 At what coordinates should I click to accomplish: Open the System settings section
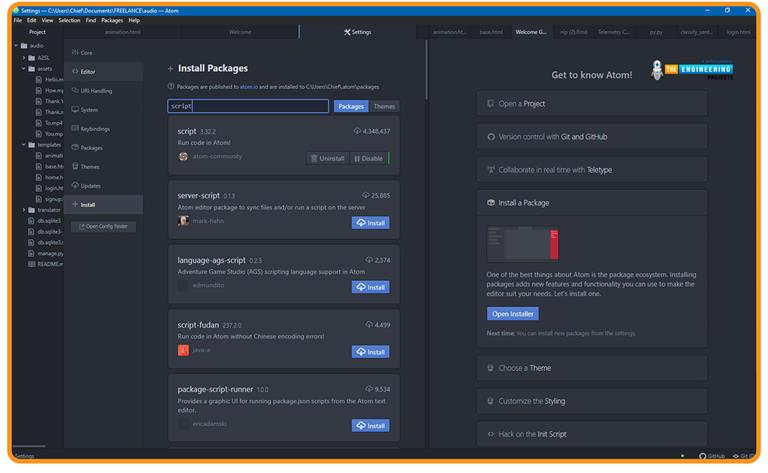coord(89,110)
